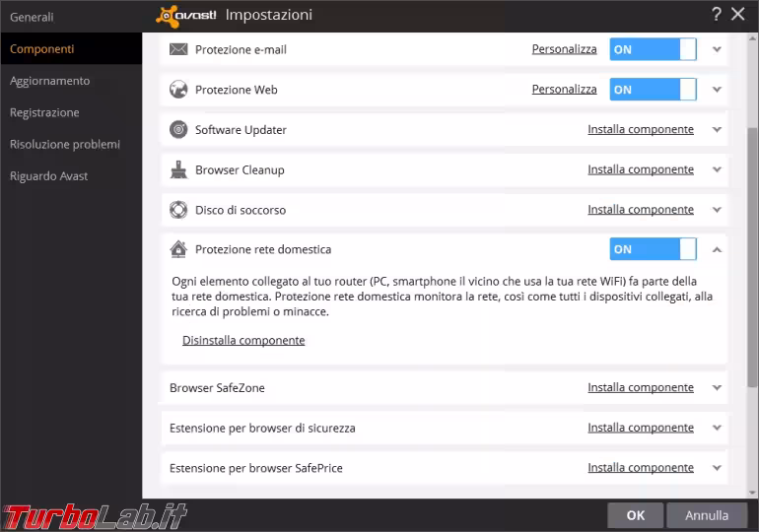The width and height of the screenshot is (759, 532).
Task: Click the Protezione e-mail label
Action: tap(241, 49)
